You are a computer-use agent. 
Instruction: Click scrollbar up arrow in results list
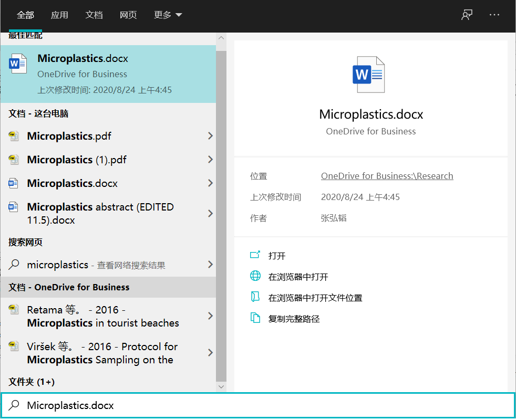(221, 38)
